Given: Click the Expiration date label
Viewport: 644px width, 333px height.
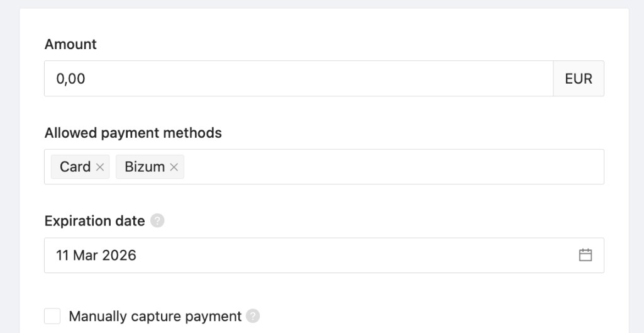Looking at the screenshot, I should click(x=94, y=221).
